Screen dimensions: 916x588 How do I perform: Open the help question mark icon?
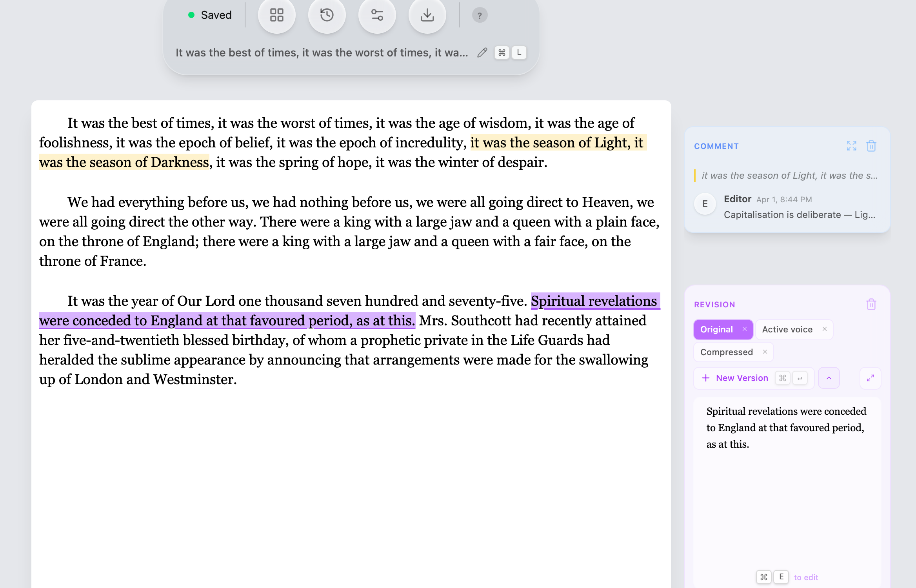click(x=480, y=15)
